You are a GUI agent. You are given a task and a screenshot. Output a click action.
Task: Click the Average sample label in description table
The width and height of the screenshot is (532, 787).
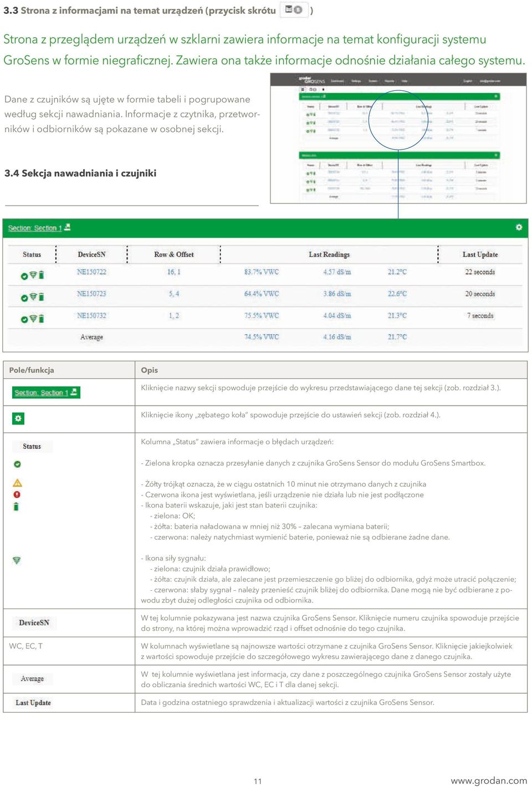32,679
